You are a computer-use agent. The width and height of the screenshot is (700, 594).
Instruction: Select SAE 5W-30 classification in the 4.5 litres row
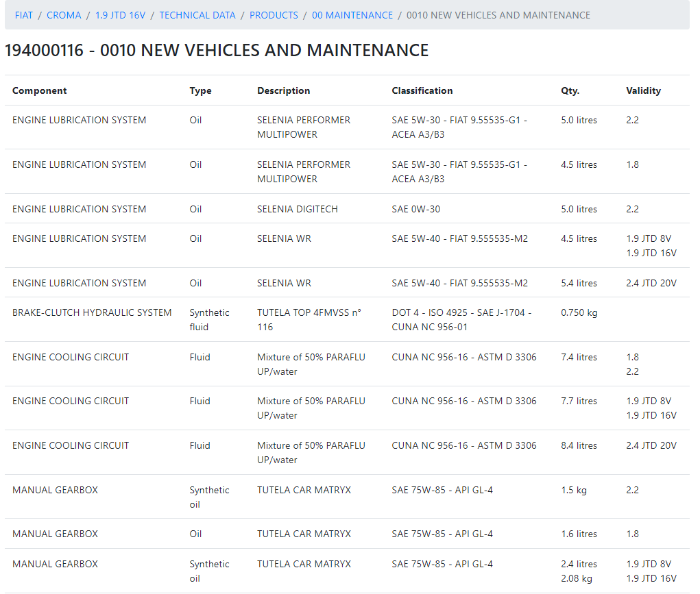click(459, 171)
